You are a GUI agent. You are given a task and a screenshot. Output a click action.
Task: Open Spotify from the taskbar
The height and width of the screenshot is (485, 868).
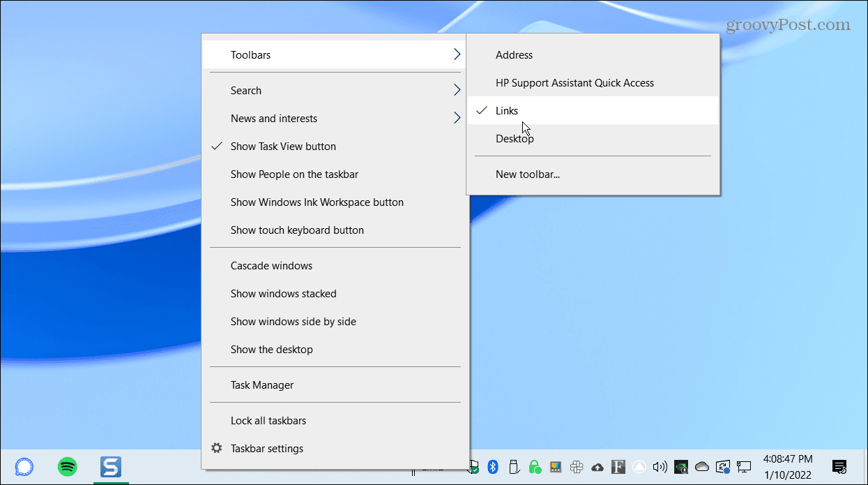tap(67, 467)
